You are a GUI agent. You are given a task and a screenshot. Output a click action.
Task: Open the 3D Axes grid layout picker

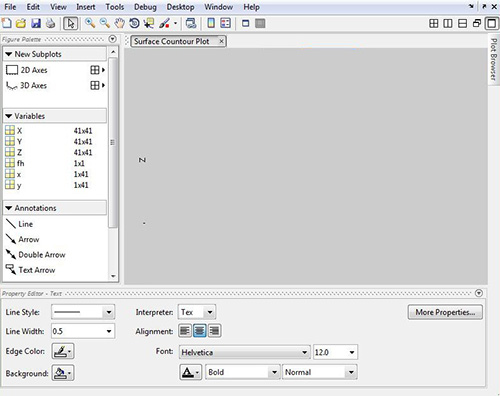(x=98, y=86)
